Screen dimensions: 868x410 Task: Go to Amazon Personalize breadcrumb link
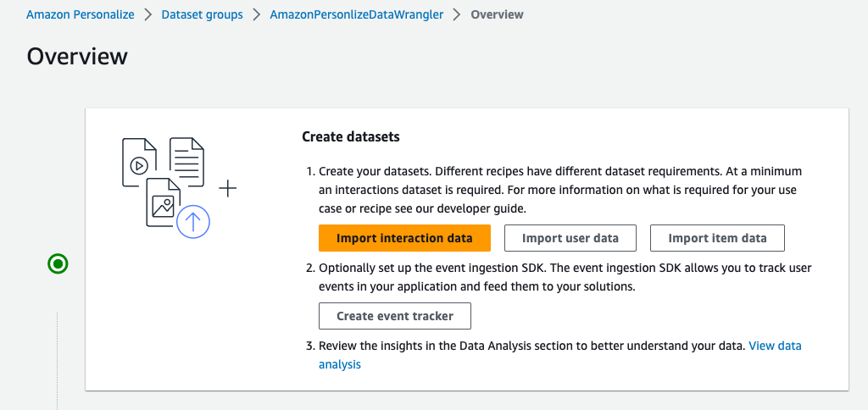click(81, 14)
